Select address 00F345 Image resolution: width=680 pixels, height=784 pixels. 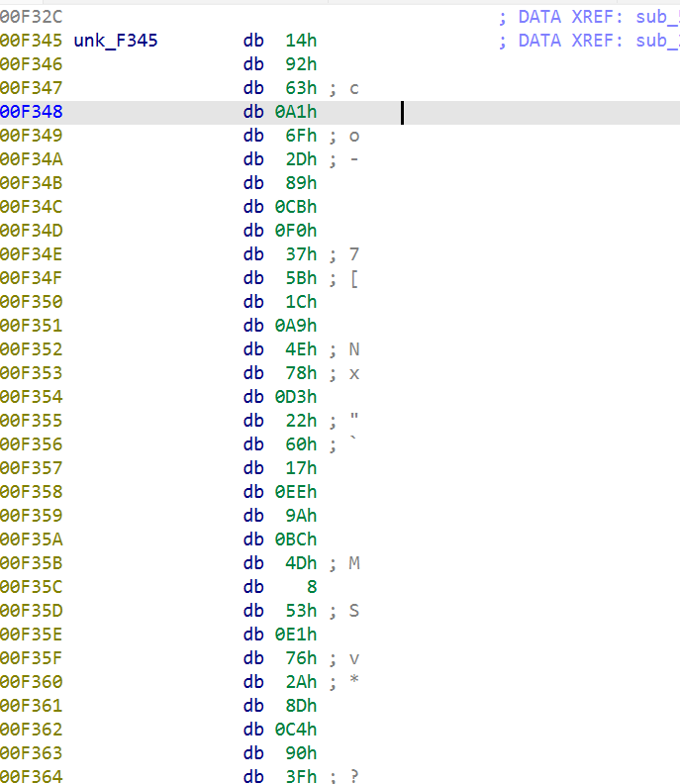click(x=31, y=41)
